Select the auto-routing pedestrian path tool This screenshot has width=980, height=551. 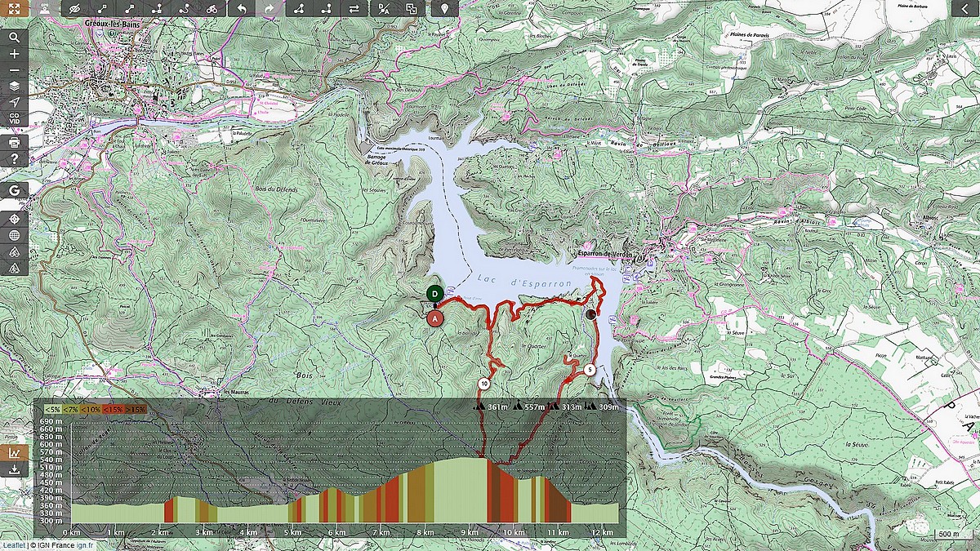(x=157, y=9)
